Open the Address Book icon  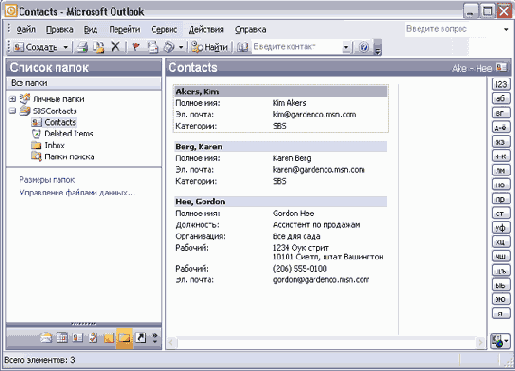[242, 47]
